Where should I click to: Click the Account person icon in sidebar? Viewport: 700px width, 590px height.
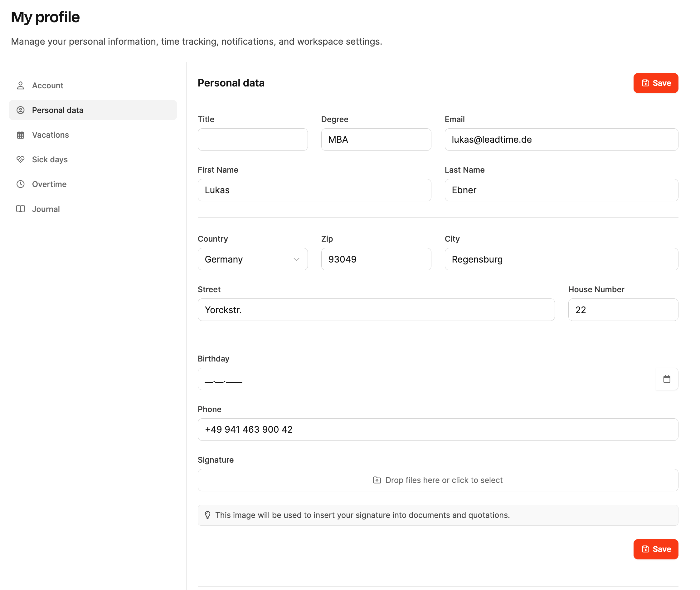[20, 85]
